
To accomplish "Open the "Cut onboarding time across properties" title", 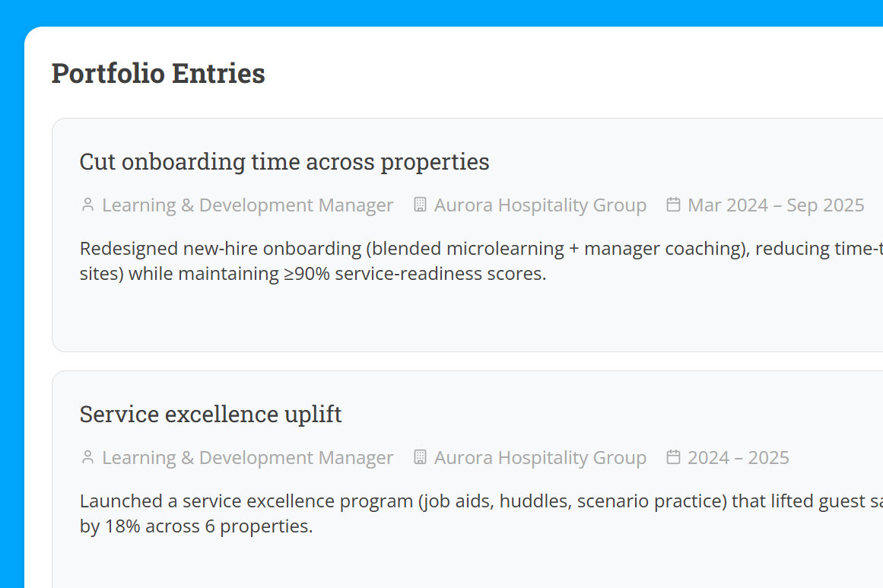I will click(284, 162).
